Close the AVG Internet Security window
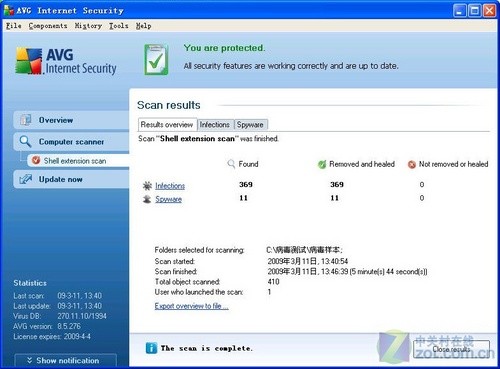The width and height of the screenshot is (500, 369). pos(489,11)
